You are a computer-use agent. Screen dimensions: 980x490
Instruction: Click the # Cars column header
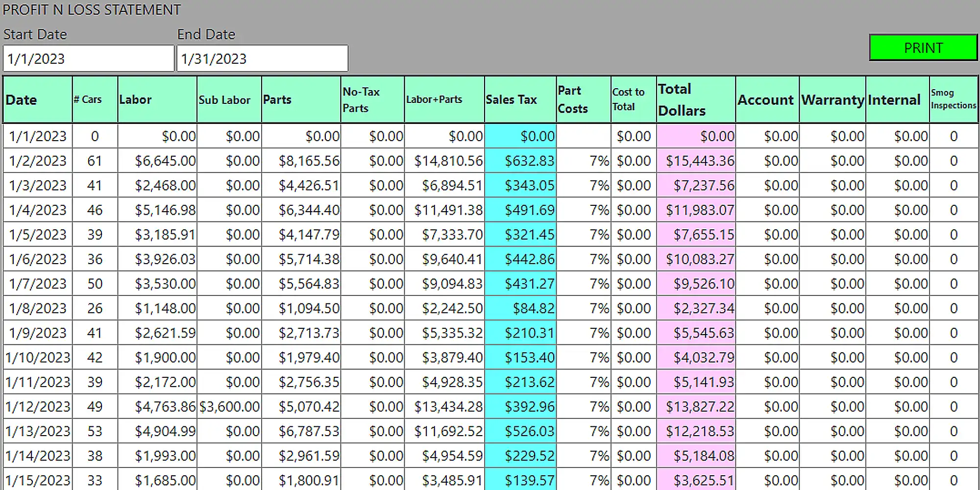click(x=95, y=99)
